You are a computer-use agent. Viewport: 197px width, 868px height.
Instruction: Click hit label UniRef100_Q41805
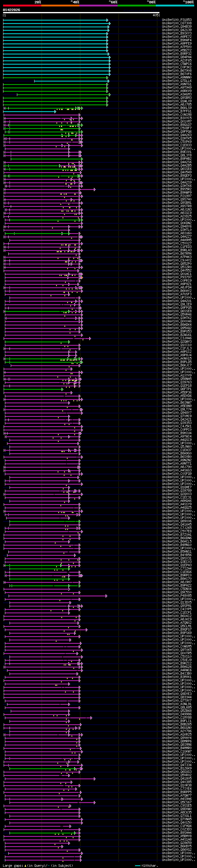(x=177, y=778)
